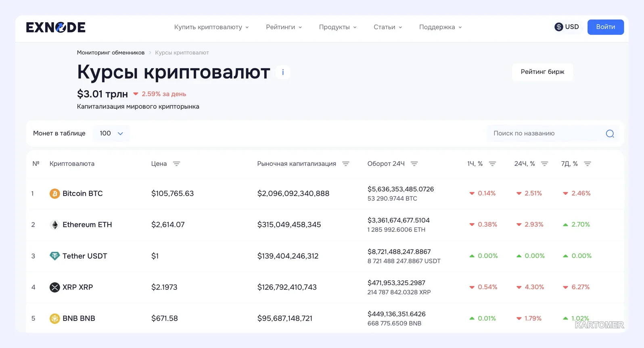
Task: Open the XRP XRP coin page
Action: coord(78,287)
